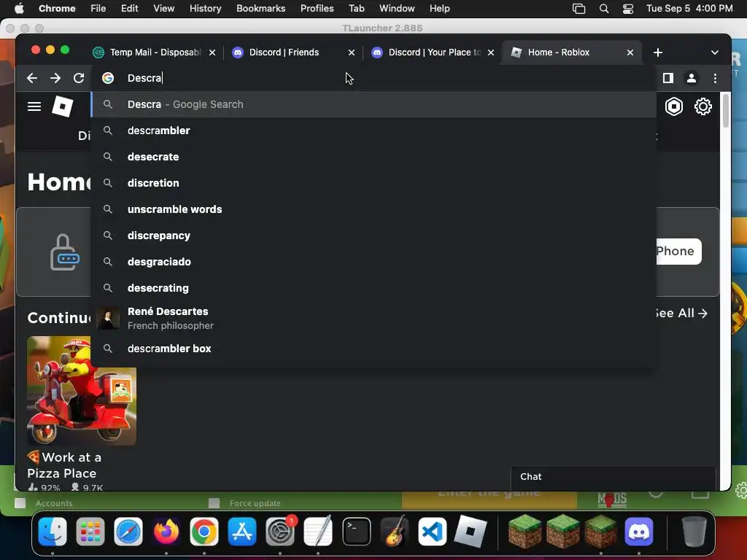Open the Robux hexagon icon
This screenshot has height=560, width=747.
673,106
